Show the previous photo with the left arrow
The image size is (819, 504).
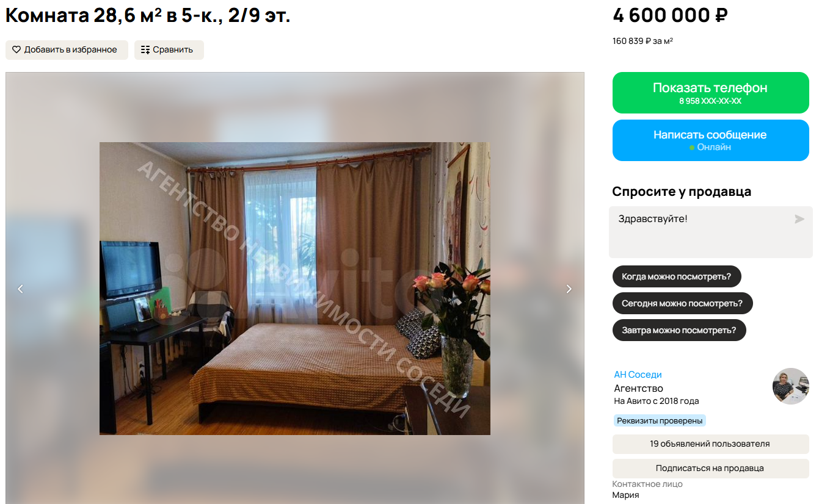[x=20, y=289]
